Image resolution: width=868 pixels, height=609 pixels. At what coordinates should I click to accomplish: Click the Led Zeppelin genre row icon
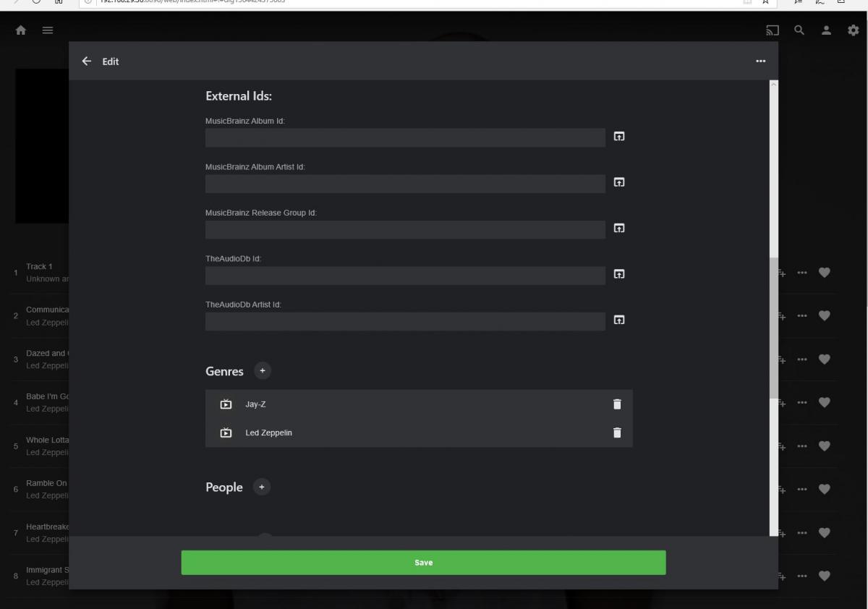pyautogui.click(x=226, y=433)
